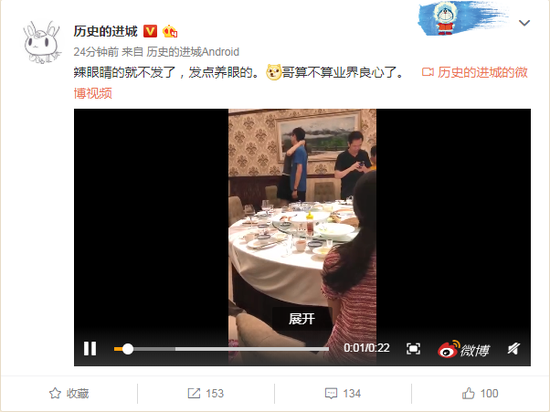Click the crown membership badge icon
Viewport: 550px width, 412px height.
click(x=170, y=32)
